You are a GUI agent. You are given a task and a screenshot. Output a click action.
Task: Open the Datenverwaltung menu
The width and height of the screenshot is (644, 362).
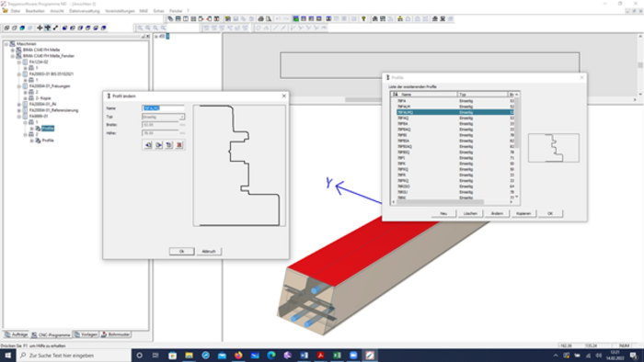tap(85, 11)
